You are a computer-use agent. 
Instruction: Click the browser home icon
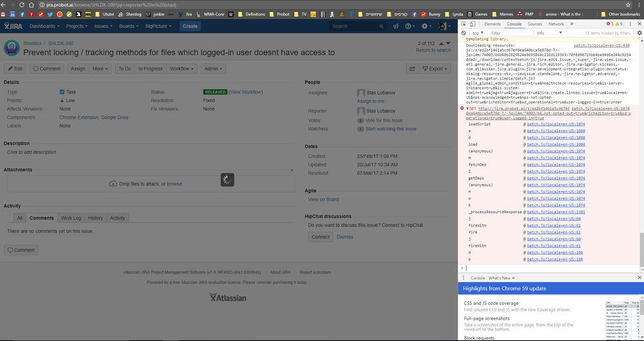31,5
